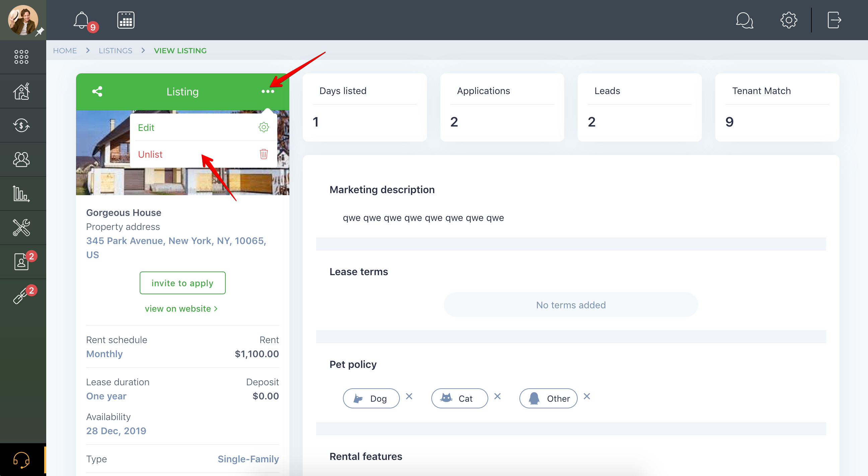
Task: Open the maintenance tools icon in sidebar
Action: [x=21, y=228]
